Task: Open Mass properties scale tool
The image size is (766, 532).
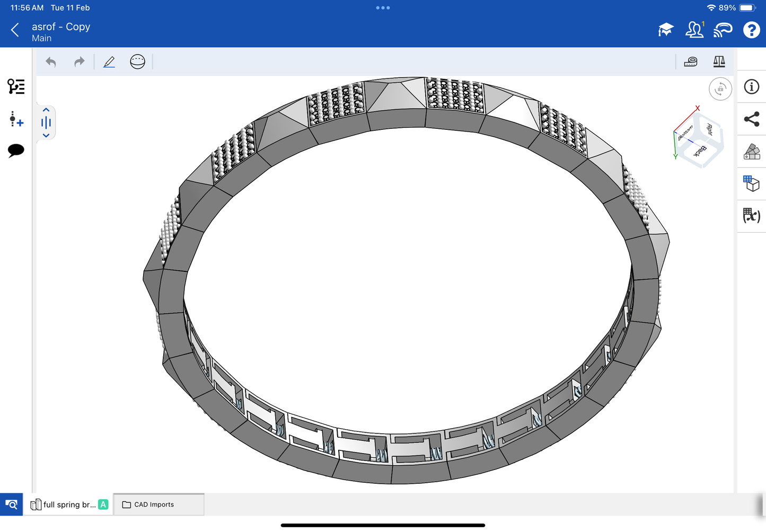Action: point(719,62)
